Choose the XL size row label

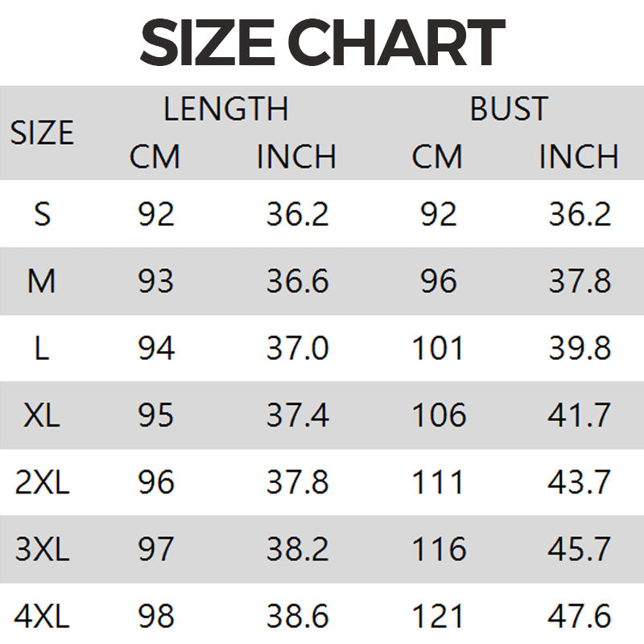pyautogui.click(x=43, y=415)
